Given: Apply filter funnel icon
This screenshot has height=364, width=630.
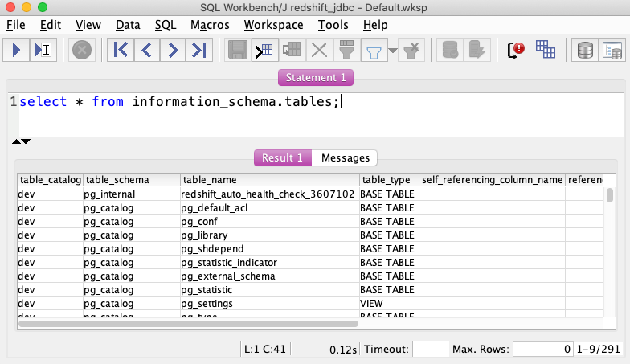Looking at the screenshot, I should tap(374, 50).
